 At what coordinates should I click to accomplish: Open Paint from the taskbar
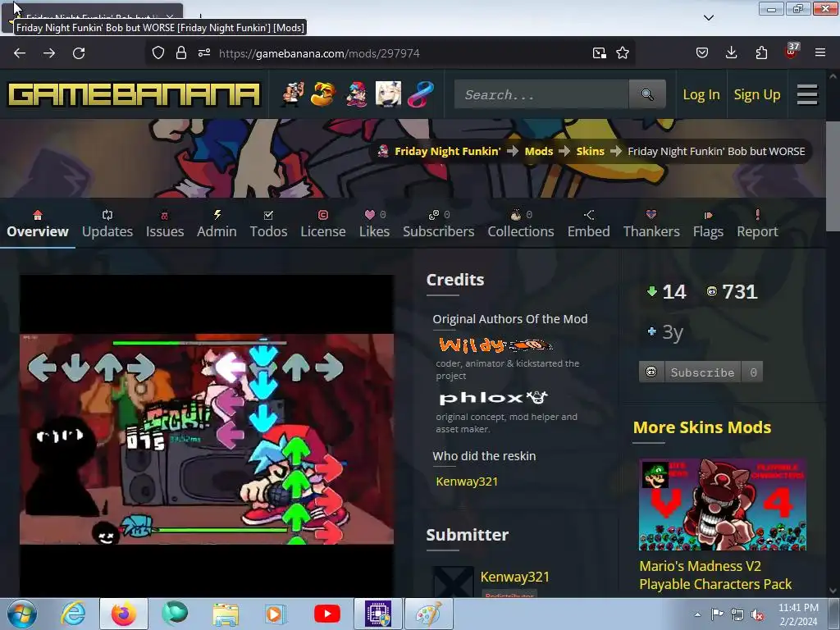(428, 614)
